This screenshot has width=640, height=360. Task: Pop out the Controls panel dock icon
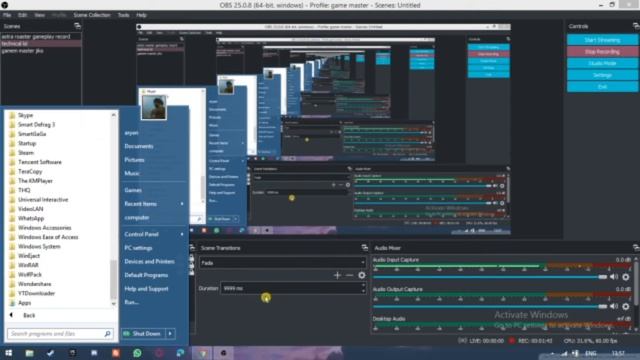pos(636,26)
